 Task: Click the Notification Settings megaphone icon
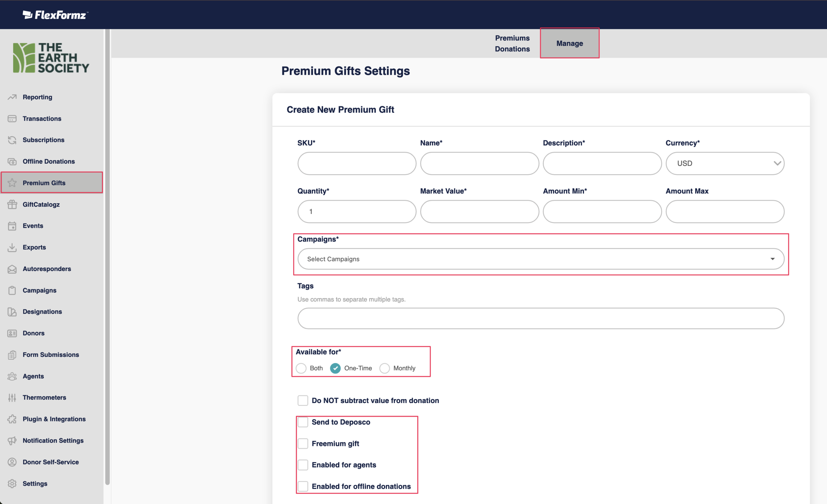[x=12, y=440]
